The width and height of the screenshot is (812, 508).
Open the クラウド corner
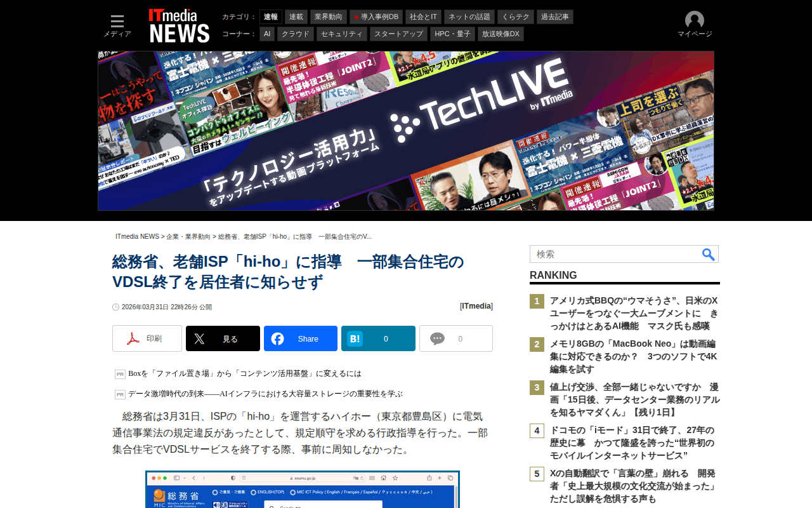(296, 34)
